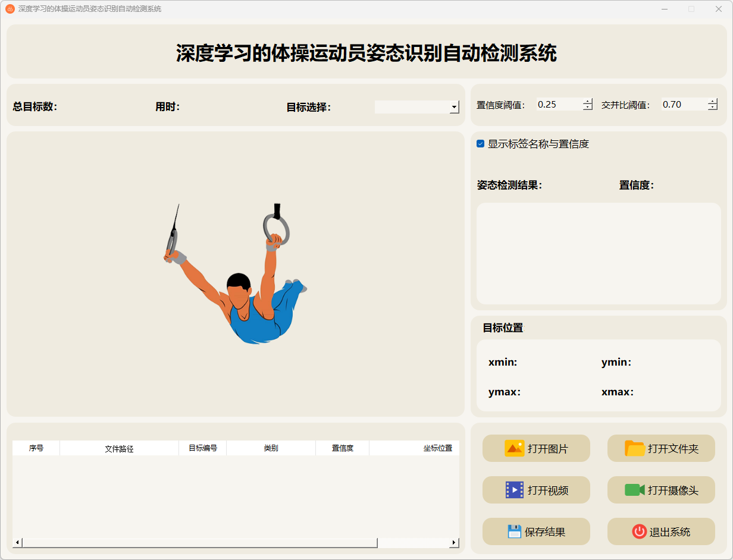The height and width of the screenshot is (560, 733).
Task: Open the target selection dropdown
Action: [x=454, y=107]
